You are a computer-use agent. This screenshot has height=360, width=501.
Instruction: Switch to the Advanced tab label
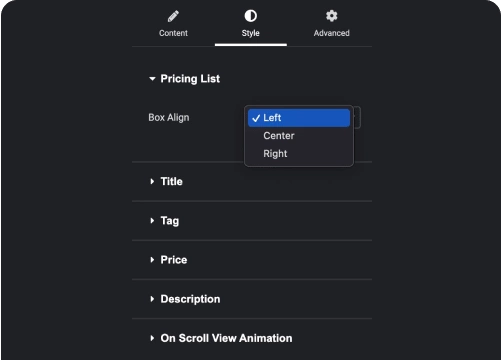click(x=332, y=33)
